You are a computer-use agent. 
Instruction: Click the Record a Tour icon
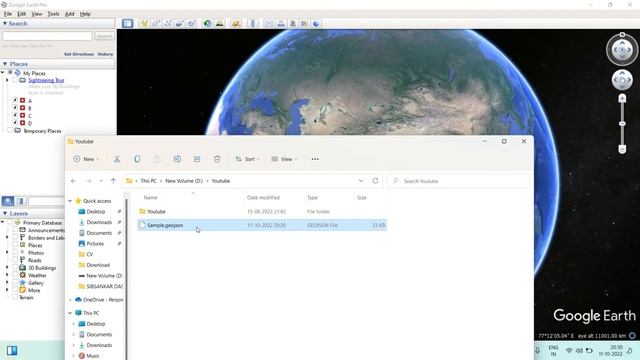[x=191, y=24]
